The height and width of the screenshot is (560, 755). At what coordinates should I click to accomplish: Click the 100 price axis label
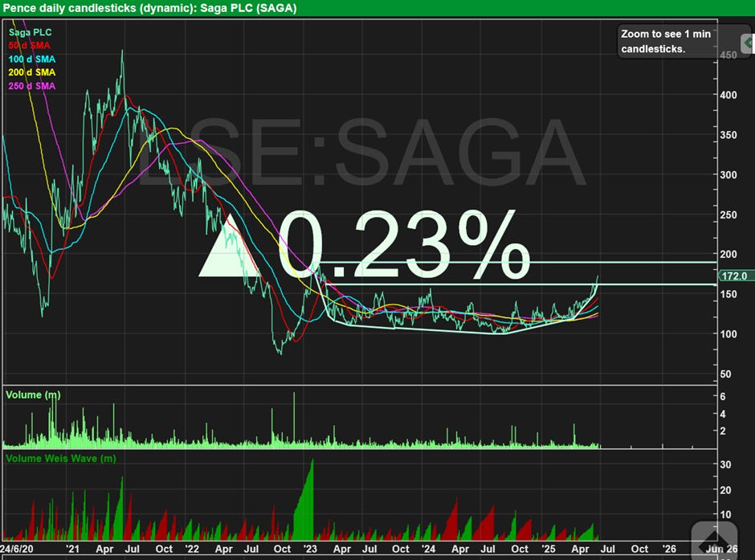728,333
